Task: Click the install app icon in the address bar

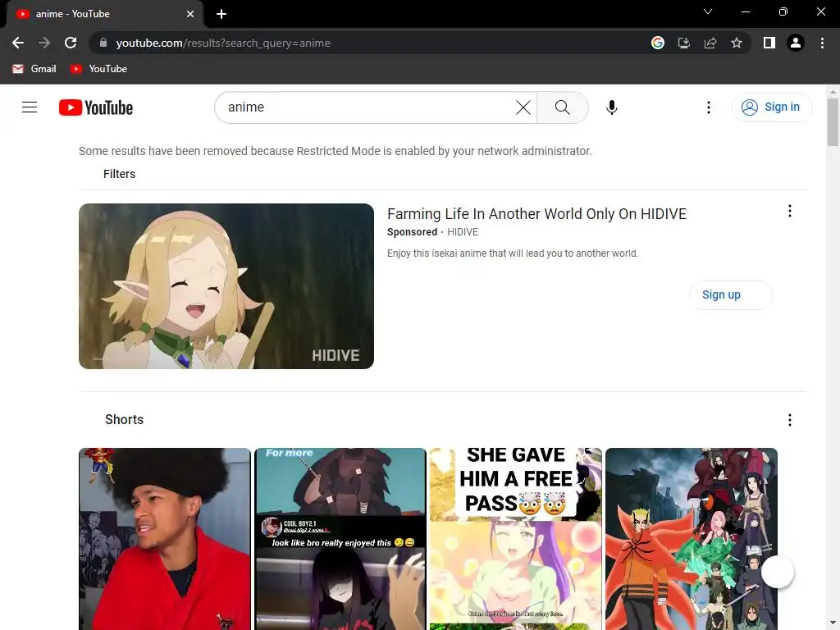Action: tap(684, 43)
